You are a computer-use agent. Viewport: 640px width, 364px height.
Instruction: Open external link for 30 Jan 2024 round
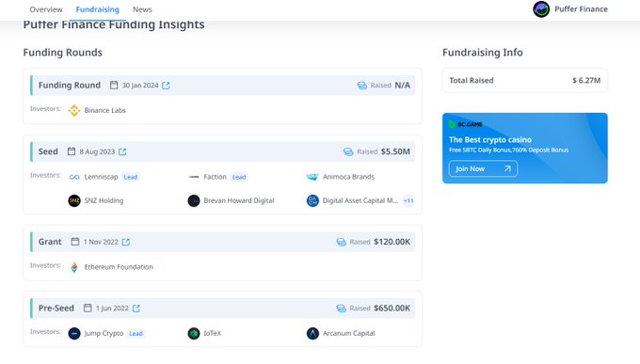[x=166, y=86]
